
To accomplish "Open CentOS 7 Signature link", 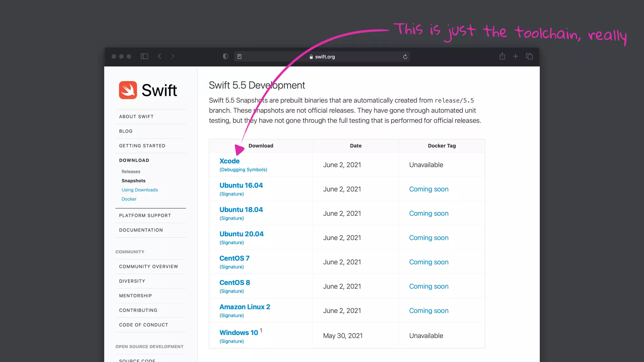I will pos(231,267).
